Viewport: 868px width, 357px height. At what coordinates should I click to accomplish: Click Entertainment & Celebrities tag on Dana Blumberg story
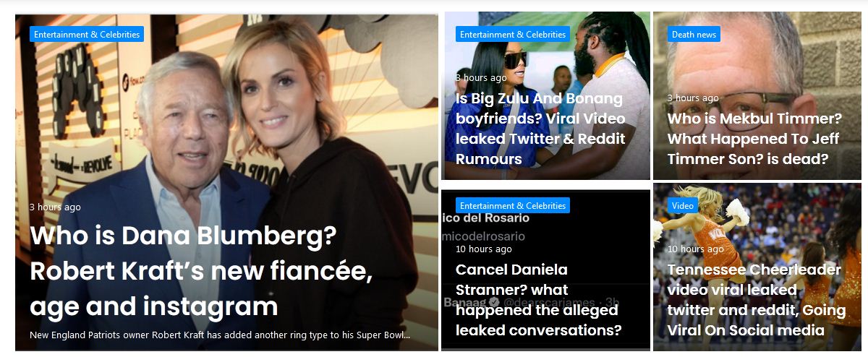pyautogui.click(x=87, y=34)
